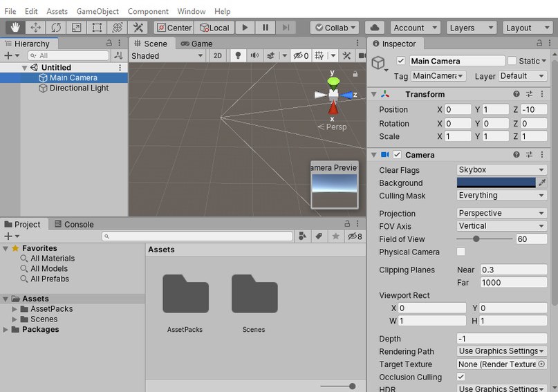Image resolution: width=558 pixels, height=392 pixels.
Task: Switch to the Game tab
Action: tap(196, 44)
